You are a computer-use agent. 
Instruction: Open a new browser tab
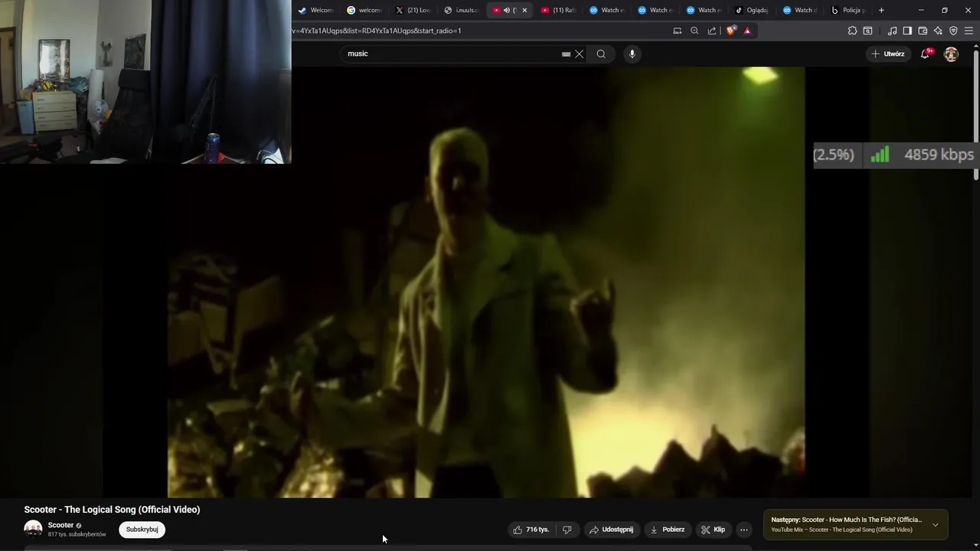(x=881, y=10)
